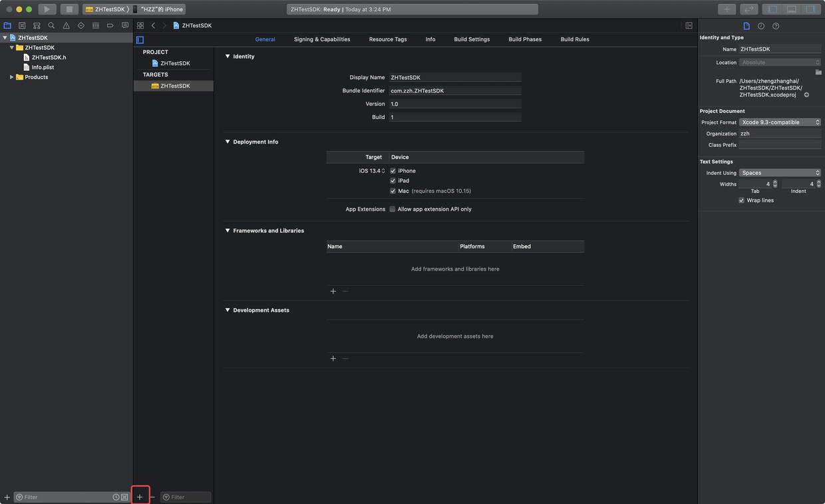Show the History inspector
The height and width of the screenshot is (504, 825).
(761, 26)
